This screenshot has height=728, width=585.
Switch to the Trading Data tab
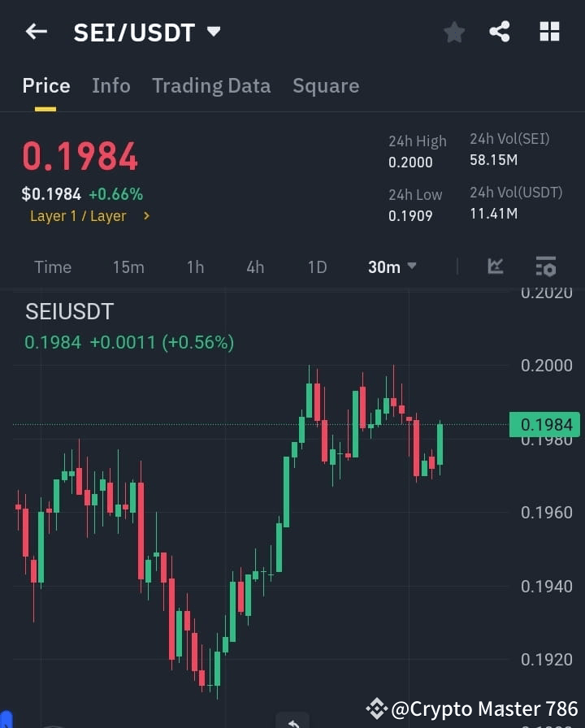pyautogui.click(x=211, y=85)
